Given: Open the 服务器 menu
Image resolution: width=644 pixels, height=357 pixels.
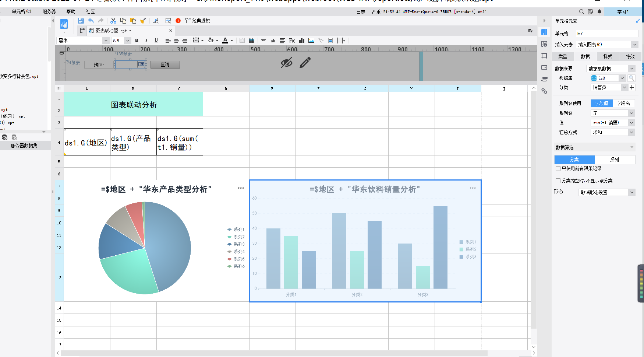Looking at the screenshot, I should pyautogui.click(x=49, y=12).
